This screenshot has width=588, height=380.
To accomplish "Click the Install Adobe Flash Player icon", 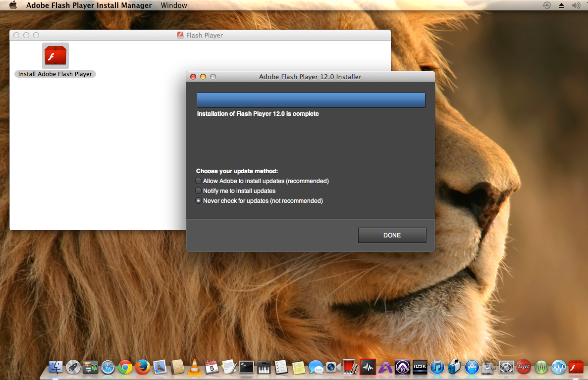I will (55, 56).
